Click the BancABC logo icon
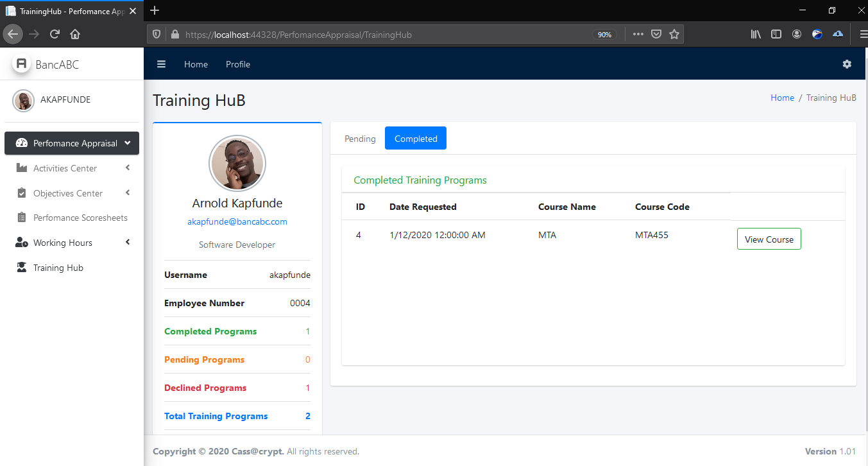 22,64
